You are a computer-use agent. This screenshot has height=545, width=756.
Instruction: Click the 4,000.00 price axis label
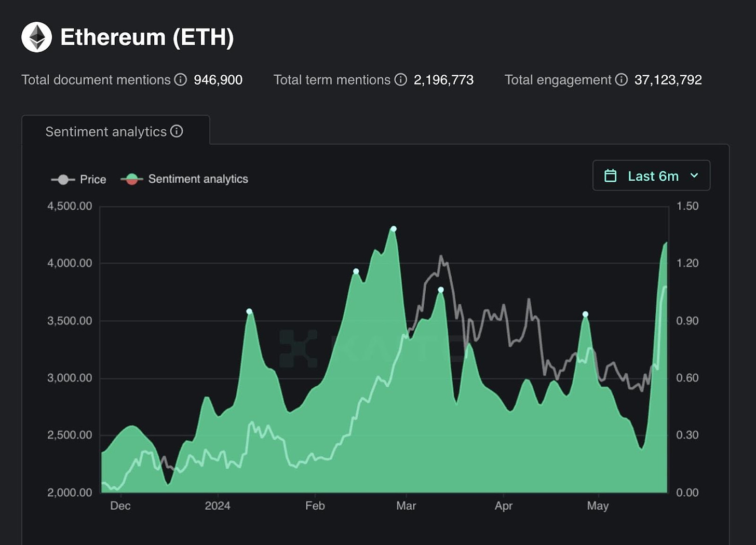point(70,263)
